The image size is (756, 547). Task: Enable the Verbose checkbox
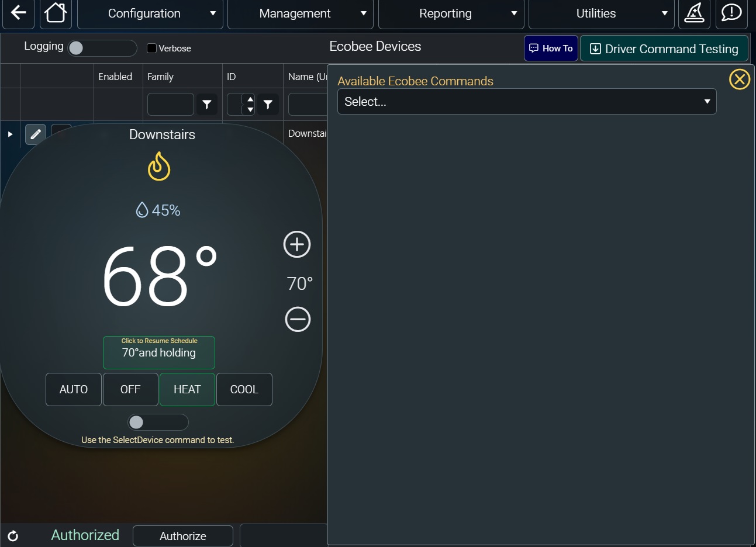coord(151,49)
